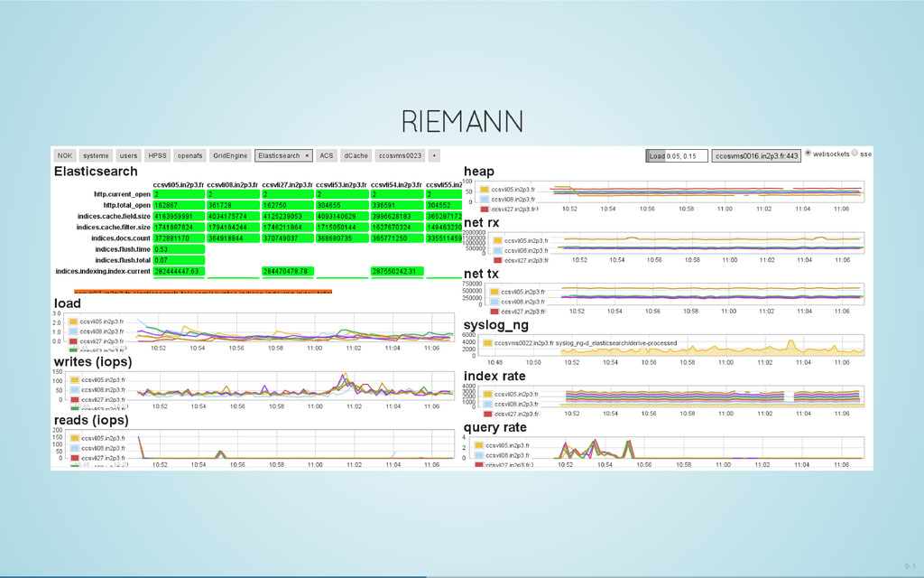Switch to the dCache tab

coord(356,155)
